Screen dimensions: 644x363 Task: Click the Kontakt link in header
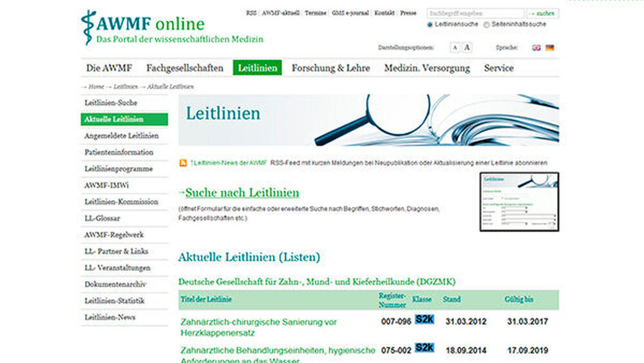[384, 13]
